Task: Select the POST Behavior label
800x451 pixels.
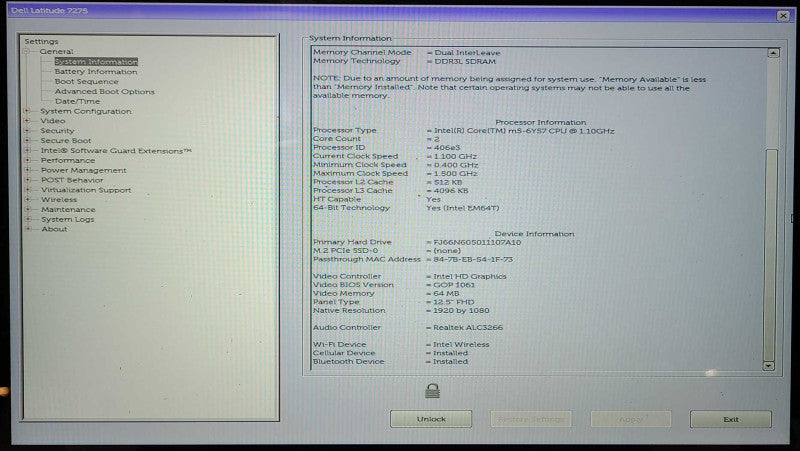Action: (72, 180)
